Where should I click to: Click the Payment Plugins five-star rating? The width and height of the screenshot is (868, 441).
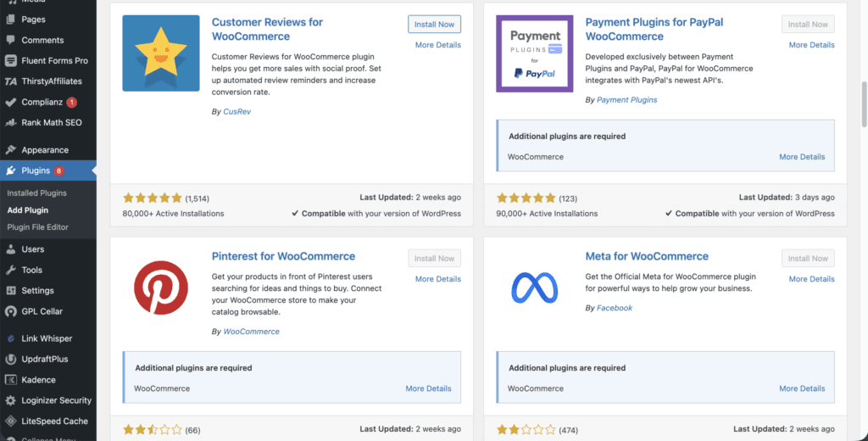point(526,198)
